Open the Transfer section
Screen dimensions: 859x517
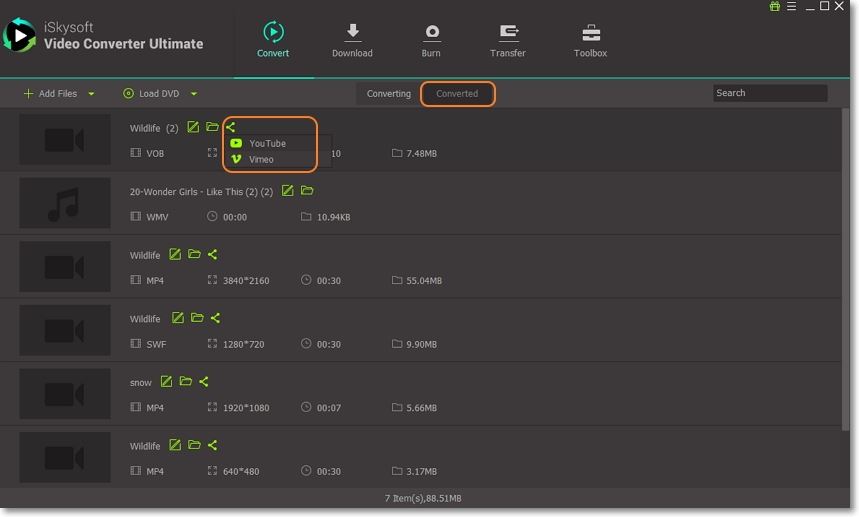coord(508,40)
